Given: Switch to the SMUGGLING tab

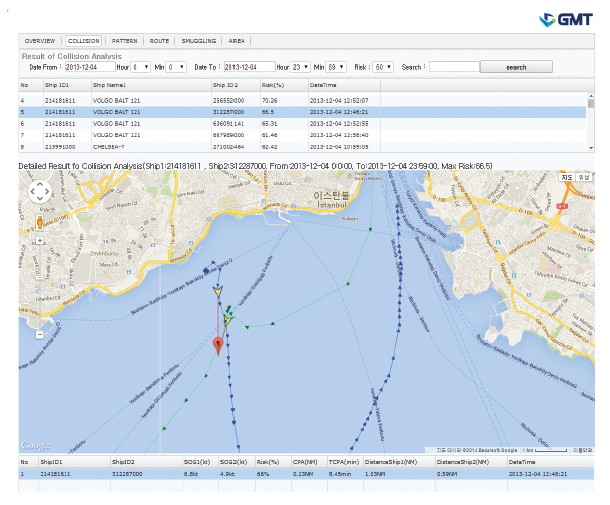Looking at the screenshot, I should 200,41.
